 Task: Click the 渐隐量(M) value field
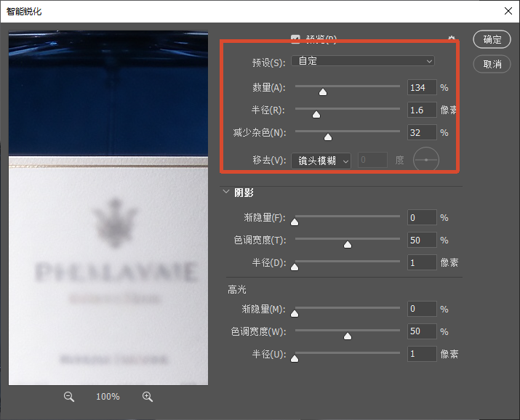click(422, 309)
